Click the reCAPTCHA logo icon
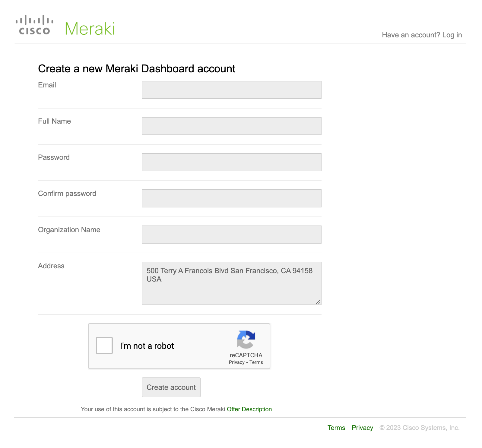Image resolution: width=482 pixels, height=448 pixels. click(246, 340)
